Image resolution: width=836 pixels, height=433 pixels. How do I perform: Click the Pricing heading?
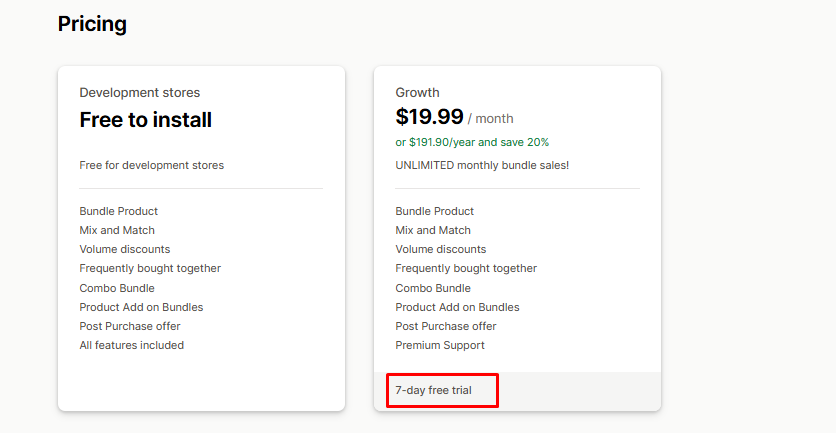(92, 25)
